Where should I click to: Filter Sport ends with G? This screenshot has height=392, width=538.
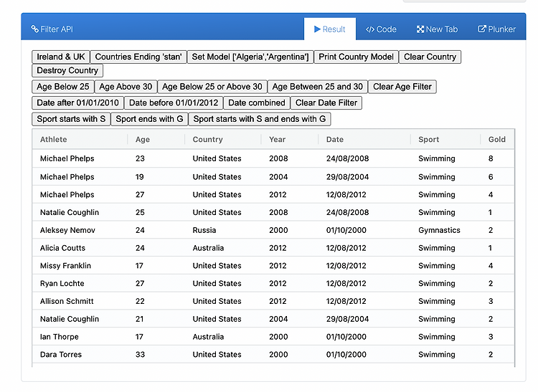tap(149, 119)
